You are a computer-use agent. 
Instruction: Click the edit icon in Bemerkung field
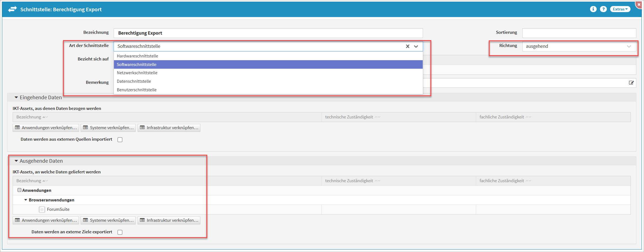click(x=631, y=83)
